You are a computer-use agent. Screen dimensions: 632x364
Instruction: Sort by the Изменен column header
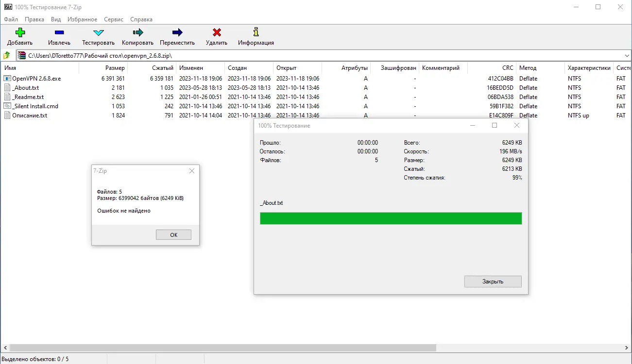tap(200, 68)
